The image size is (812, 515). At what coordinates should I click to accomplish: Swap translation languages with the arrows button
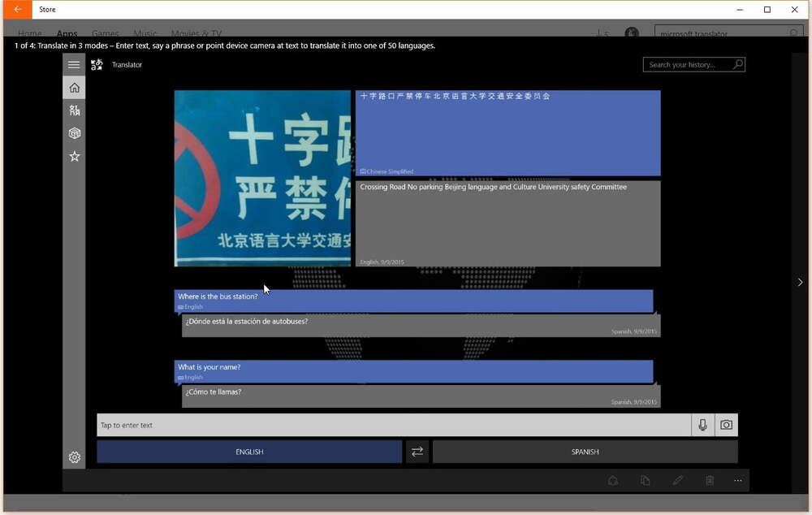click(x=417, y=452)
